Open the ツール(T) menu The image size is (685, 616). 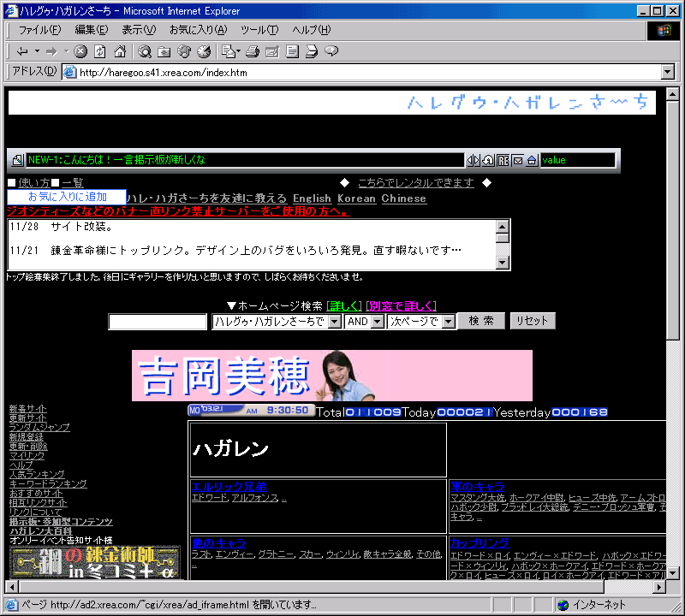(x=259, y=30)
